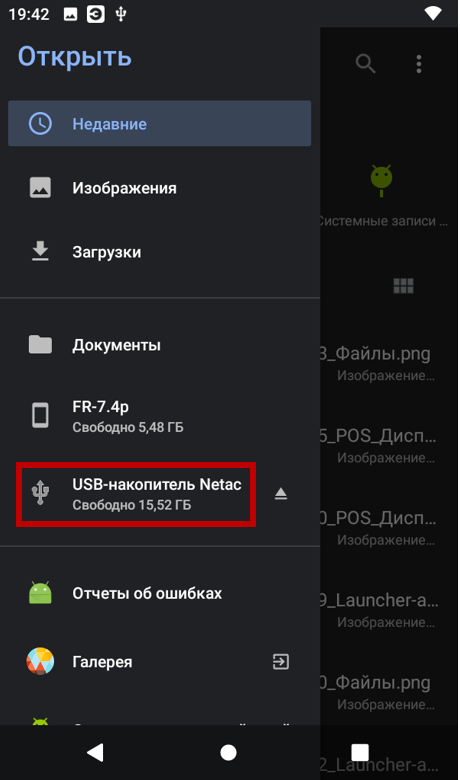Open the three-dot overflow menu

click(x=419, y=64)
